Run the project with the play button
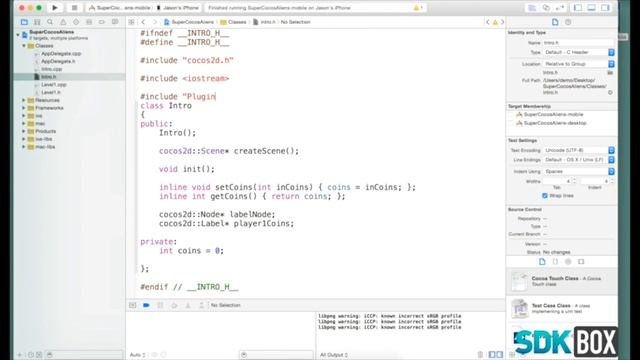 coord(55,8)
